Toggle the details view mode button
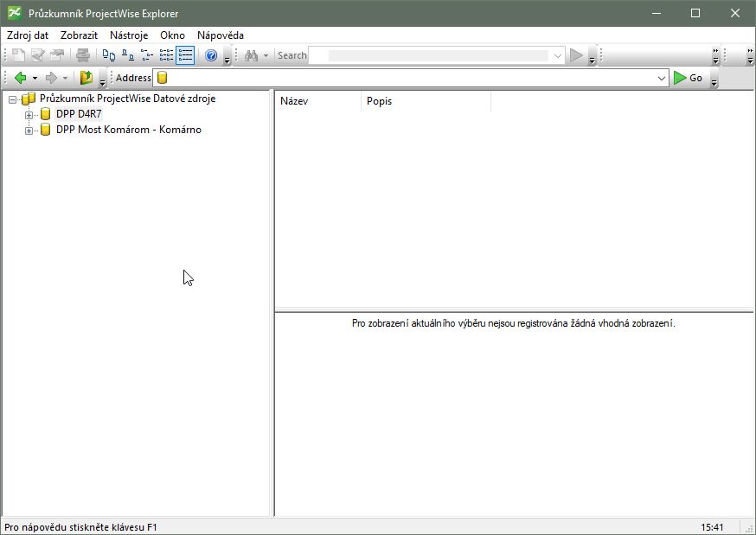 185,55
